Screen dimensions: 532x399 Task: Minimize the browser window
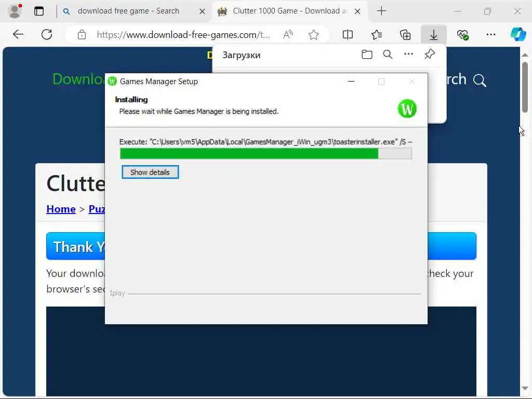tap(458, 11)
